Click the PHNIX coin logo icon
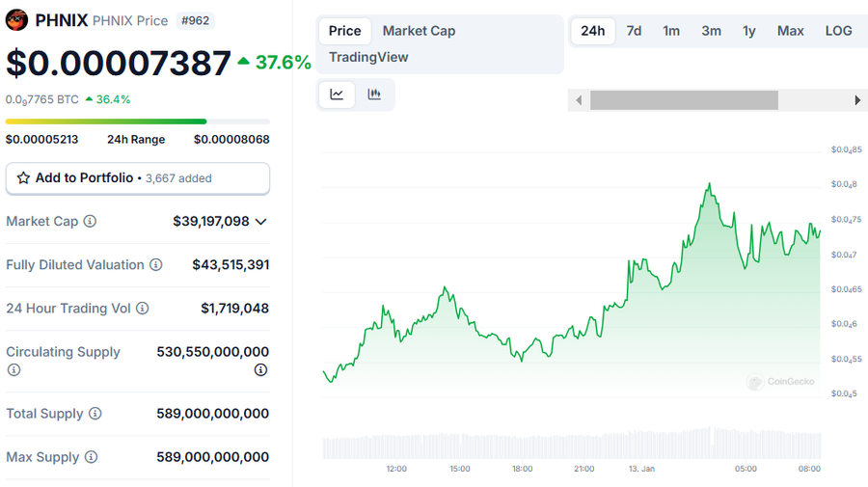The image size is (868, 487). 17,20
